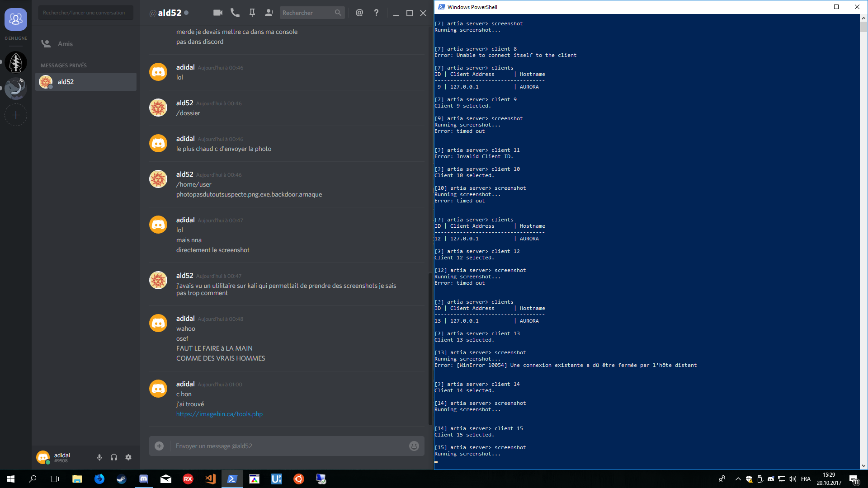The height and width of the screenshot is (488, 868).
Task: Open People icon in system tray
Action: [722, 479]
